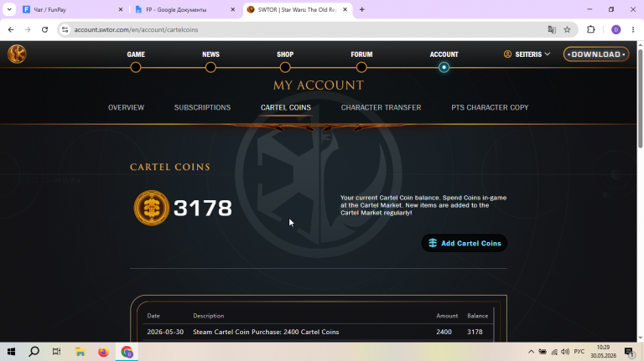This screenshot has width=644, height=361.
Task: Launch Firefox from taskbar
Action: click(x=103, y=352)
